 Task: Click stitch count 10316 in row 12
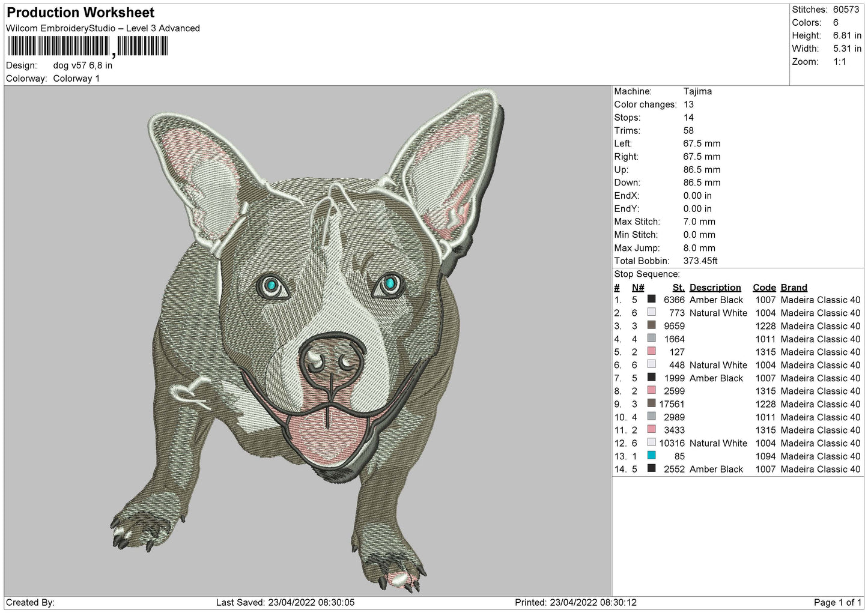click(672, 443)
